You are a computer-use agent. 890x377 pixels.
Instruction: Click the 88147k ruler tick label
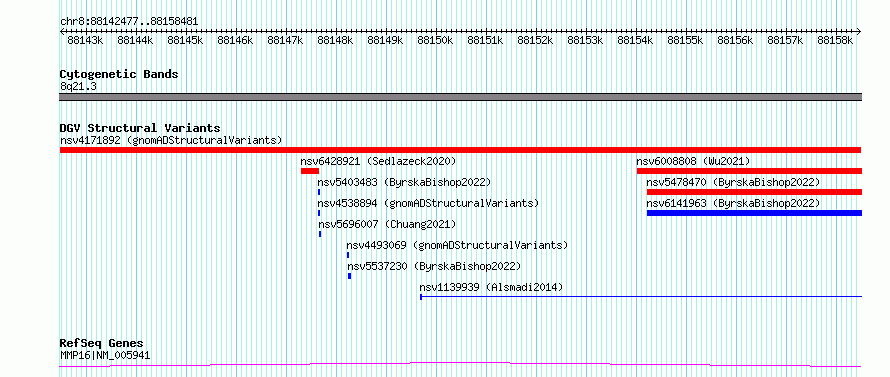click(x=285, y=41)
